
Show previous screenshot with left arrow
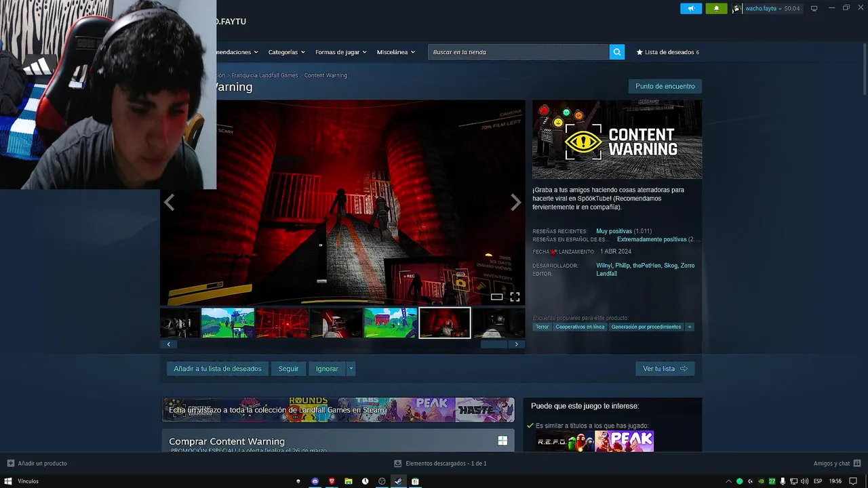169,203
